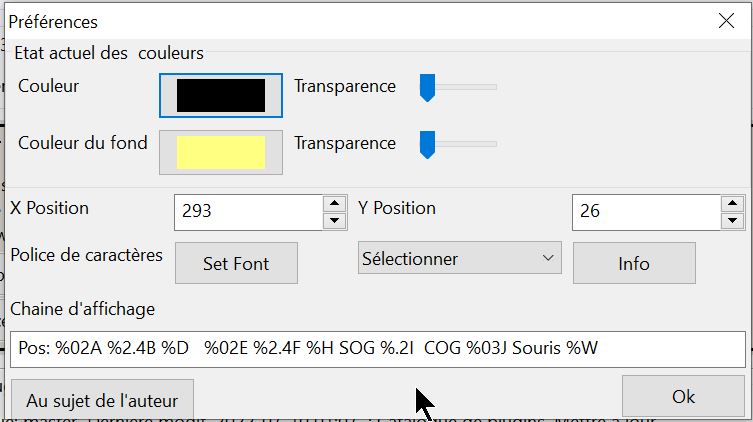The height and width of the screenshot is (422, 753).
Task: Expand the Sélectionner dropdown
Action: 459,259
